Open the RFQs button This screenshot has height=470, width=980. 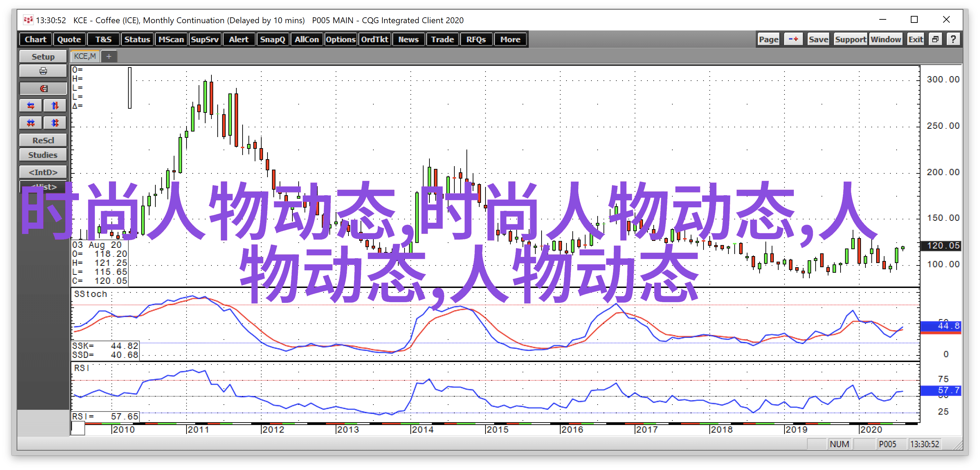click(x=476, y=39)
